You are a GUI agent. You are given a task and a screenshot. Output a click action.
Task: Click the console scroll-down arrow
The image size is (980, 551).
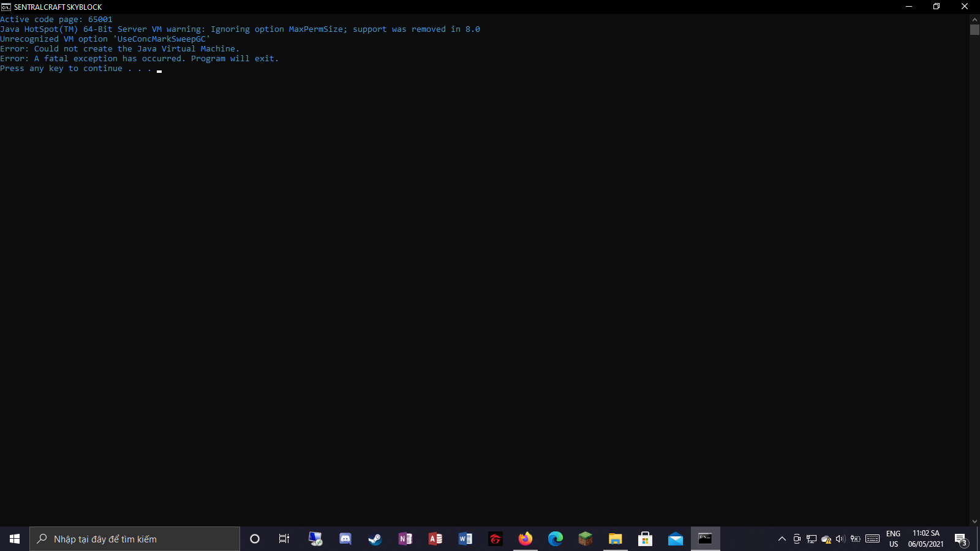[974, 522]
